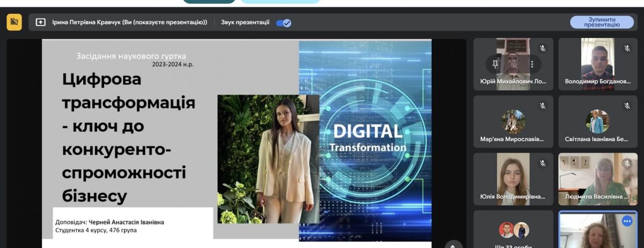Click the muted mic icon on Юлія Володимирівна's tile

543,163
